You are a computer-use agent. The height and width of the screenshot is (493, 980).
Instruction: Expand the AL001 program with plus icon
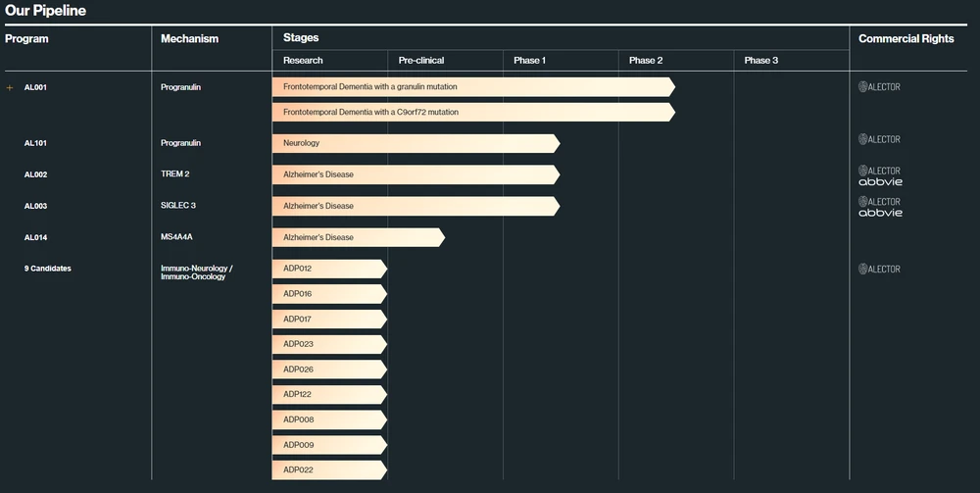pyautogui.click(x=10, y=87)
